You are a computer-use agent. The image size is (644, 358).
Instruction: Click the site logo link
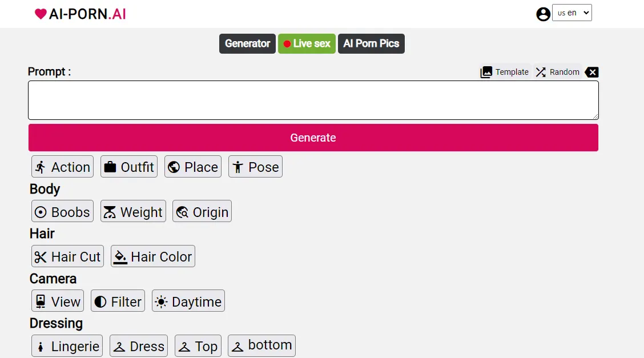click(x=80, y=14)
